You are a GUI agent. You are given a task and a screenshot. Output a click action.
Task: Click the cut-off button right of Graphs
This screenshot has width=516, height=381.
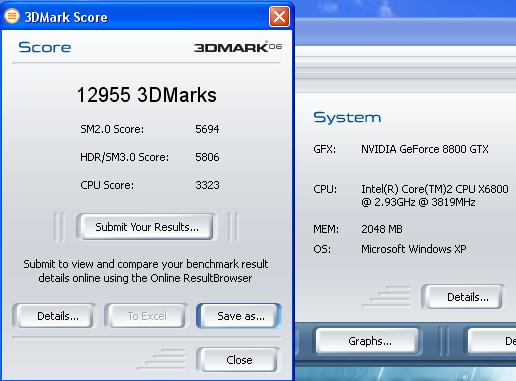tap(493, 341)
